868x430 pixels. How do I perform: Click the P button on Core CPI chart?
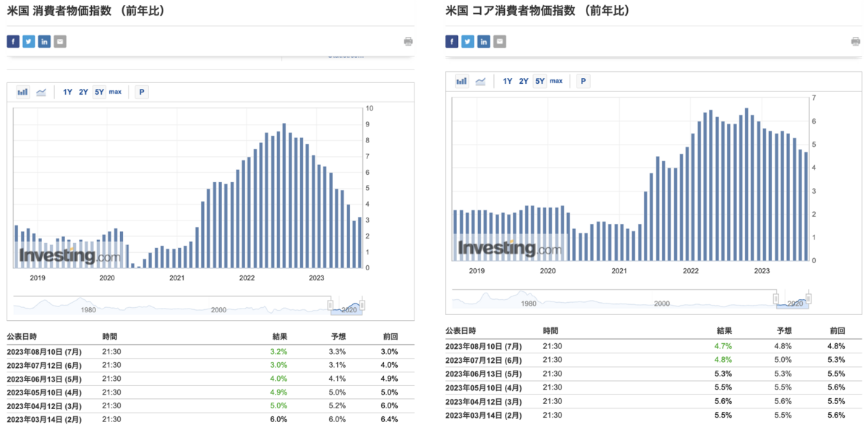pyautogui.click(x=583, y=81)
